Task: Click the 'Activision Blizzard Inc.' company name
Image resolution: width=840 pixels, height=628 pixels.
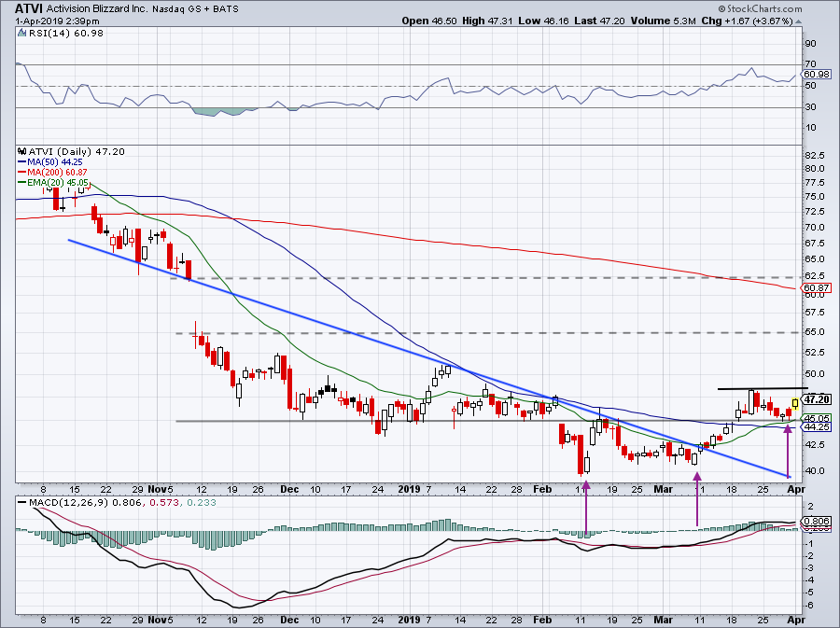Action: [96, 9]
